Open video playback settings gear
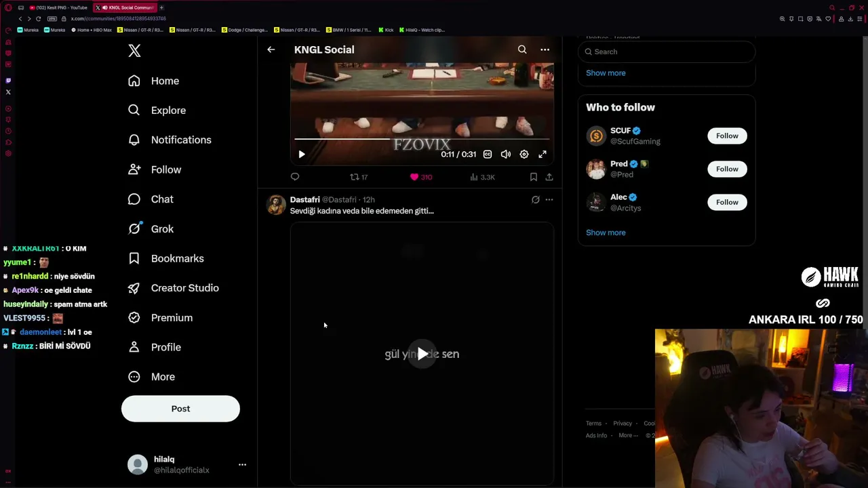The image size is (868, 488). pos(524,155)
